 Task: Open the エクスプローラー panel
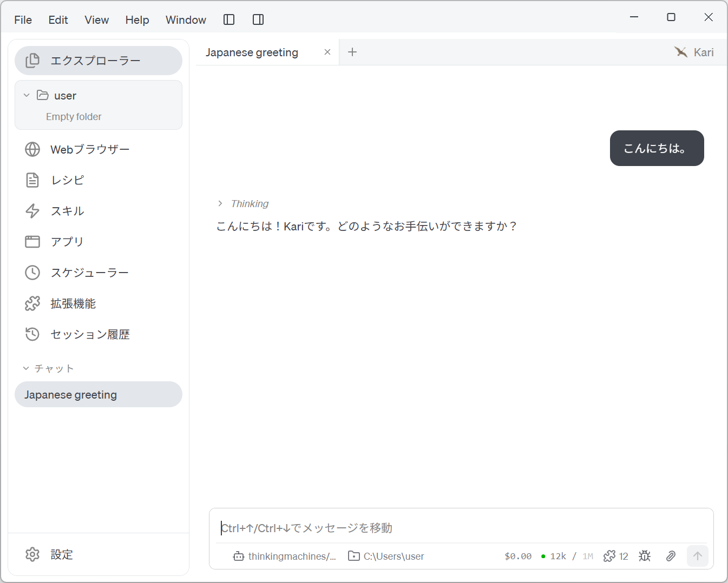99,61
